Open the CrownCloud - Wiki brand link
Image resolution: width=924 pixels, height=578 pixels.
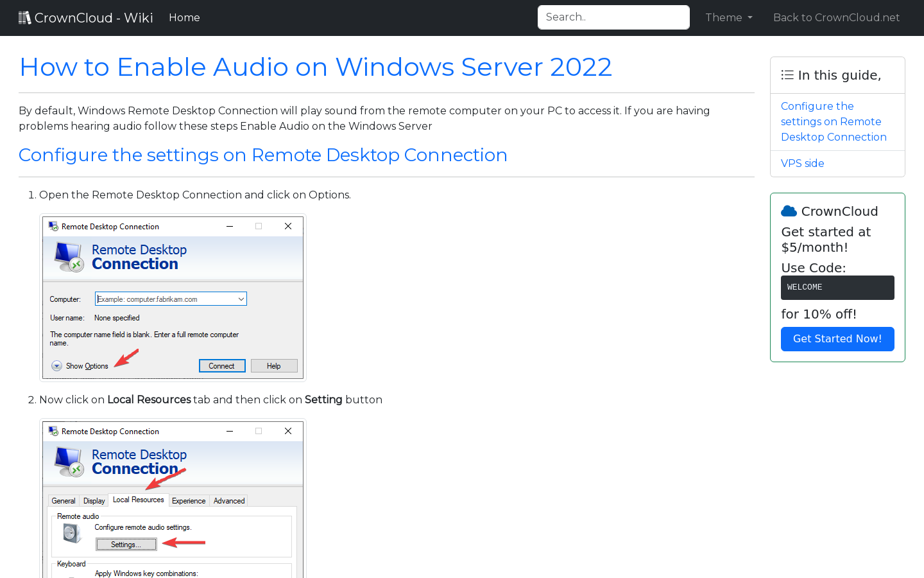point(85,17)
